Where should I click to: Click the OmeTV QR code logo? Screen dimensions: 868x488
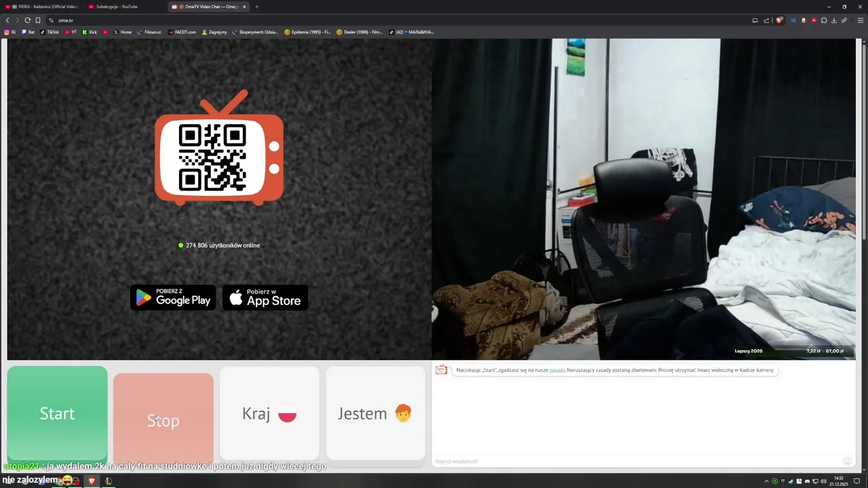pos(219,149)
